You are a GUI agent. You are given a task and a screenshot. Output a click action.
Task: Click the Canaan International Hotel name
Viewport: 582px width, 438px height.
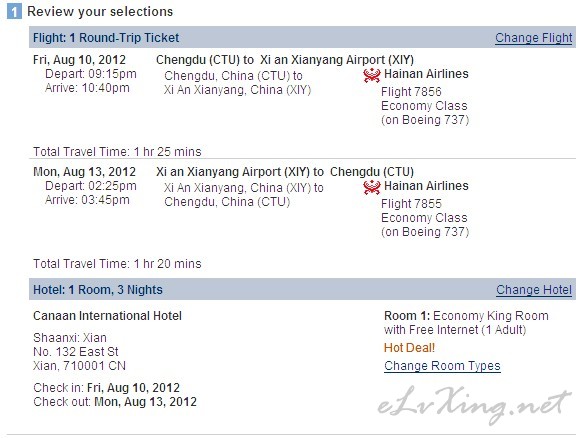(x=107, y=316)
